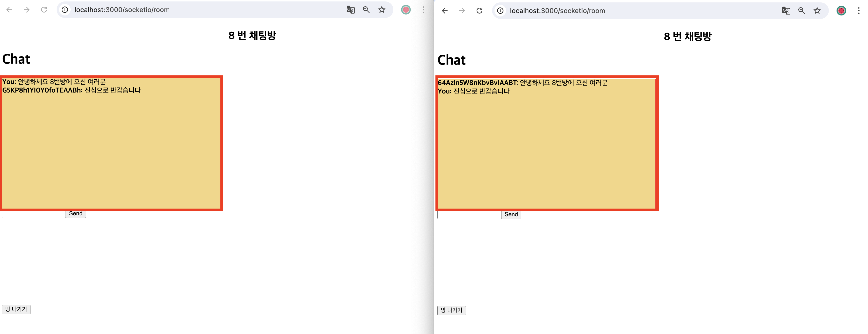Screen dimensions: 868x334
Task: Click zoom magnifier icon in right address bar
Action: [801, 11]
